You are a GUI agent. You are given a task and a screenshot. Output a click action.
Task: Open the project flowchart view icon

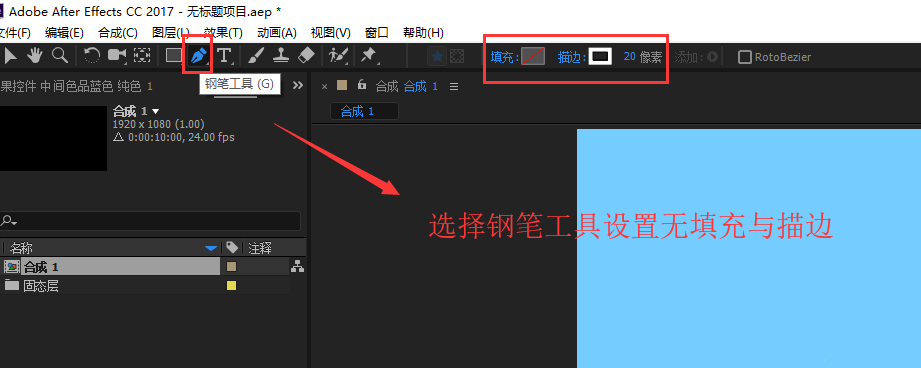(x=298, y=267)
